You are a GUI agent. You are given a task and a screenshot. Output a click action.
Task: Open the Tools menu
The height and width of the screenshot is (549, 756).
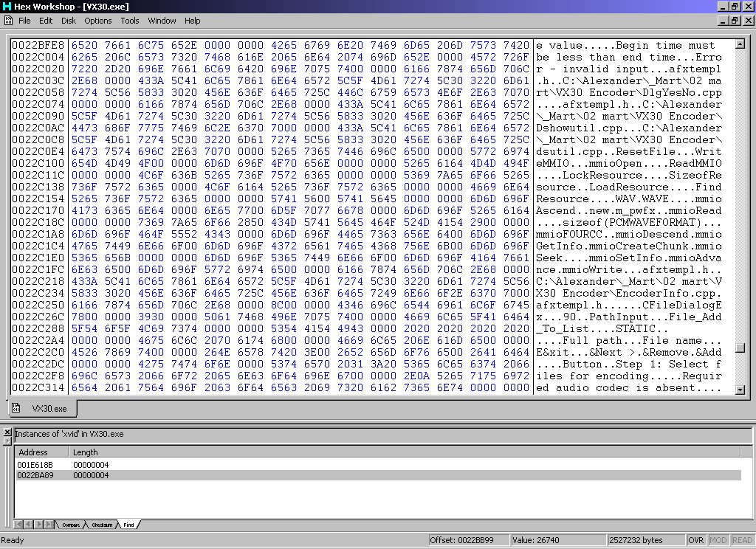click(130, 21)
